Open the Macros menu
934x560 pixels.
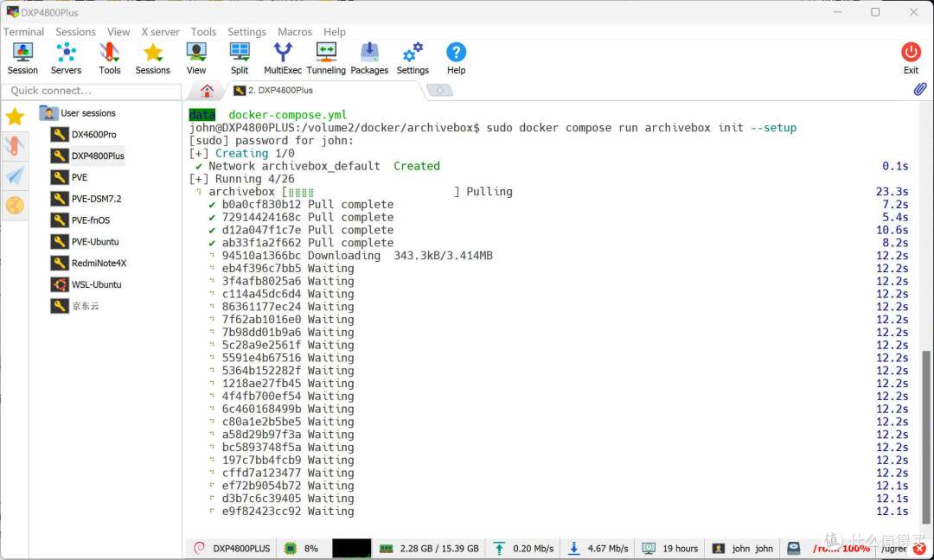295,32
